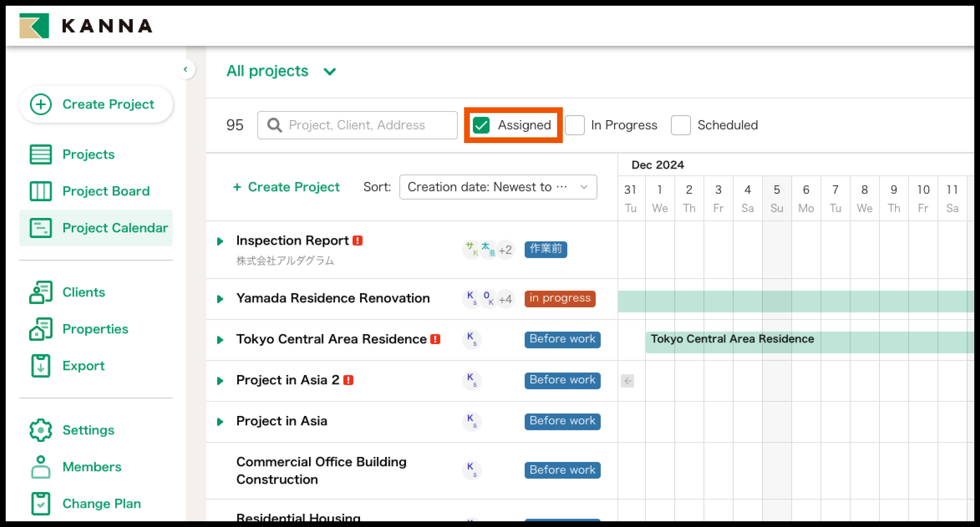The width and height of the screenshot is (980, 527).
Task: Click the Projects list icon in sidebar
Action: coord(40,154)
